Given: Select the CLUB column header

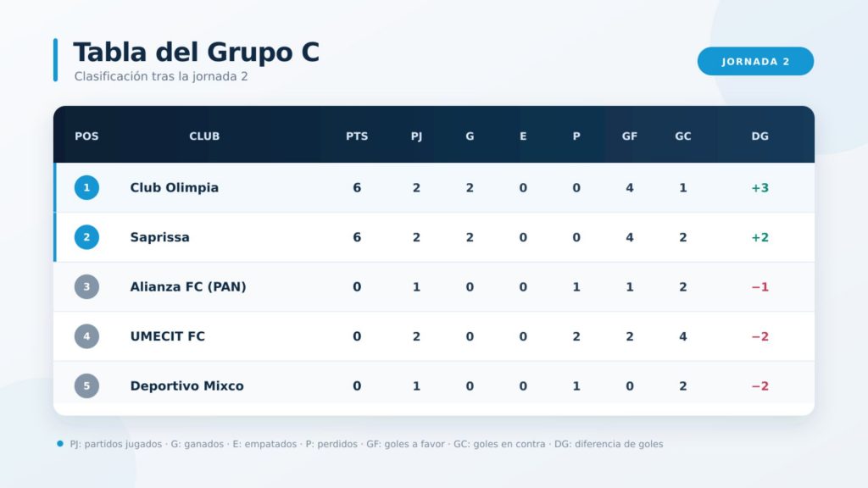Looking at the screenshot, I should tap(204, 136).
